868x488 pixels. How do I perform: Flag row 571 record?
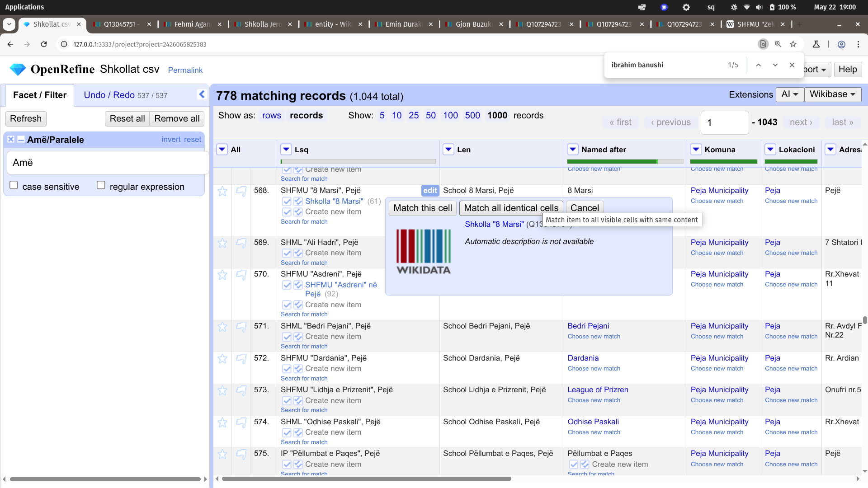[241, 327]
